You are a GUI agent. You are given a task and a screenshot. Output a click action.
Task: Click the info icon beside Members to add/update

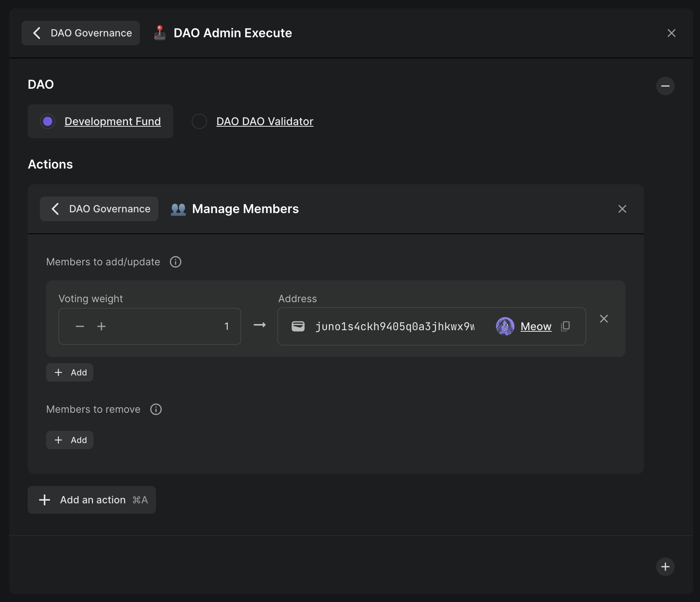coord(176,262)
